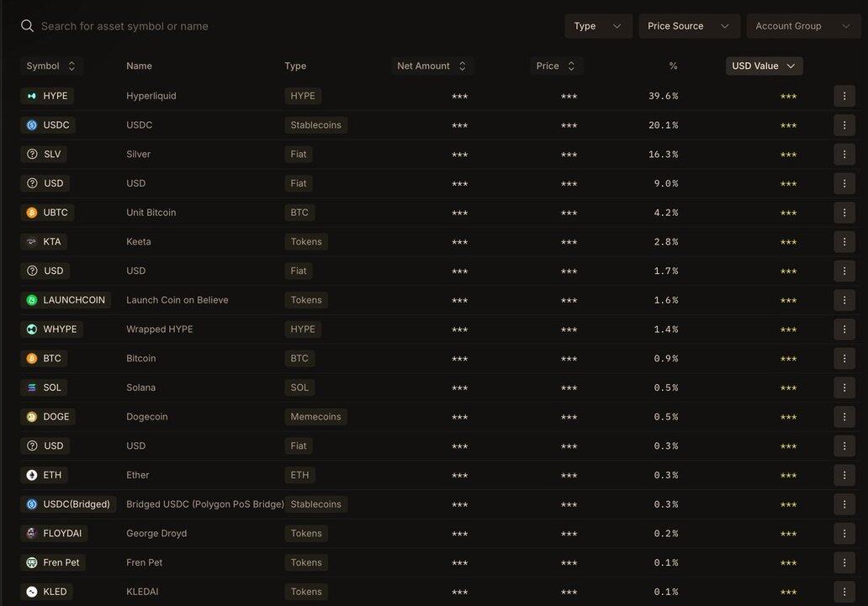Open the three-dot menu for ETH row

(x=844, y=475)
